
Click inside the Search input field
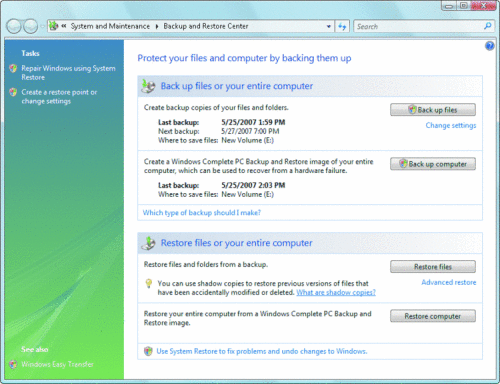pyautogui.click(x=418, y=26)
